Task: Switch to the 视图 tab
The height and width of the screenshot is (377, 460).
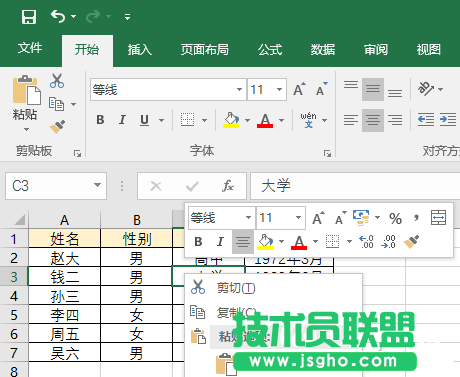Action: [x=429, y=50]
